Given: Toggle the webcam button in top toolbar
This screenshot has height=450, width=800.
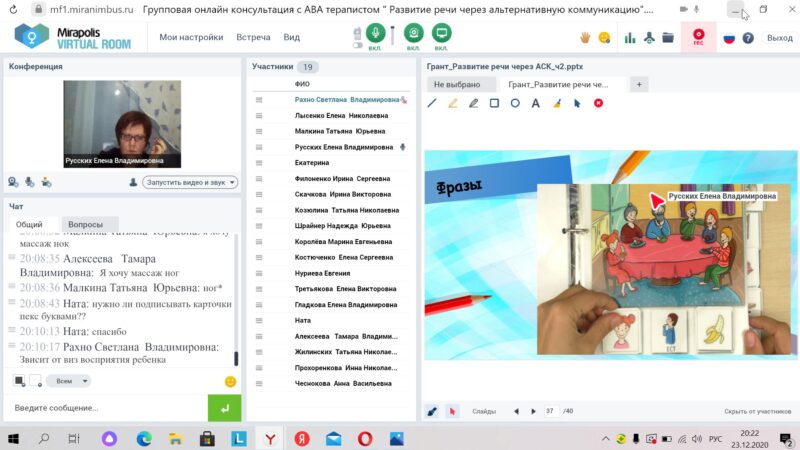Looking at the screenshot, I should pos(413,33).
